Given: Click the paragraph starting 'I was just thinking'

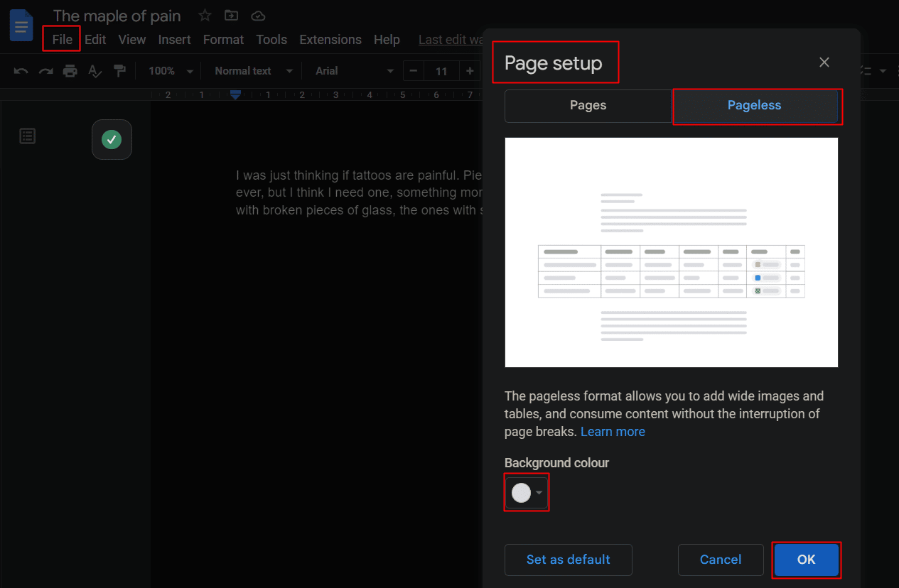Looking at the screenshot, I should (x=360, y=192).
